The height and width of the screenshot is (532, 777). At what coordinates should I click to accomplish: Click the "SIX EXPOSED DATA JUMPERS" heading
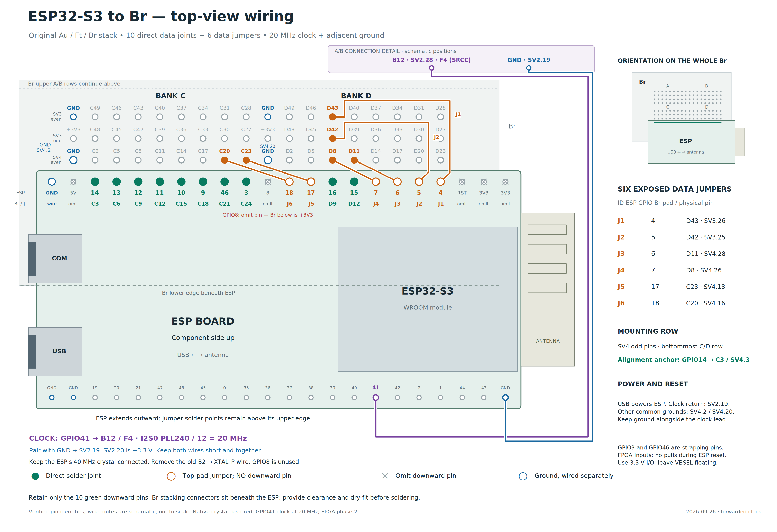click(x=674, y=189)
